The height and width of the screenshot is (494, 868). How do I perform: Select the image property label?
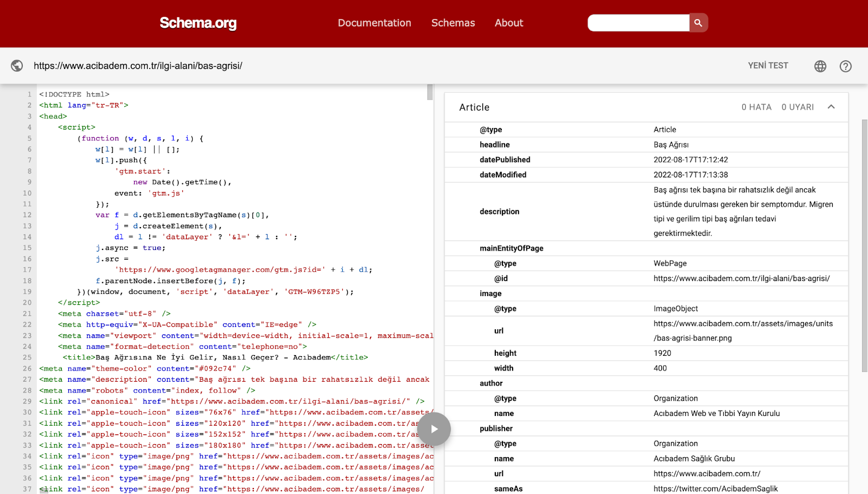490,293
